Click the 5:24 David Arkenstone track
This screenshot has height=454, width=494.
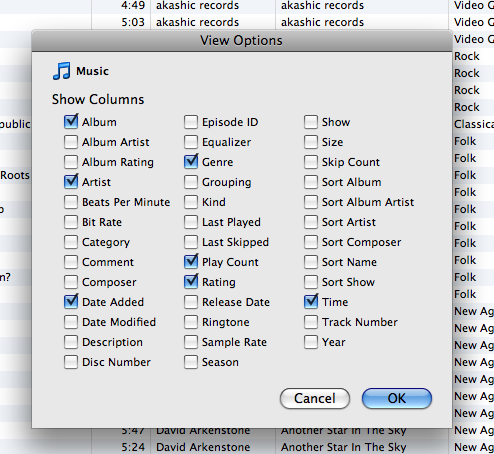[247, 447]
